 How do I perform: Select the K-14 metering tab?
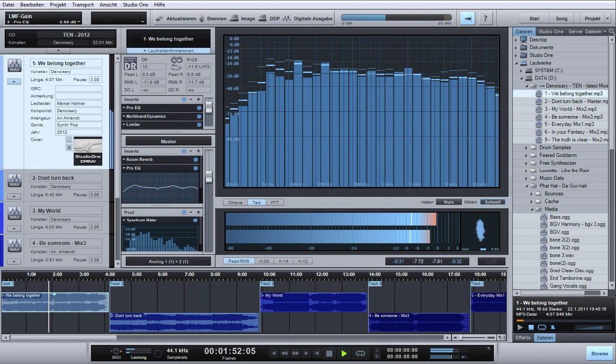(x=283, y=261)
